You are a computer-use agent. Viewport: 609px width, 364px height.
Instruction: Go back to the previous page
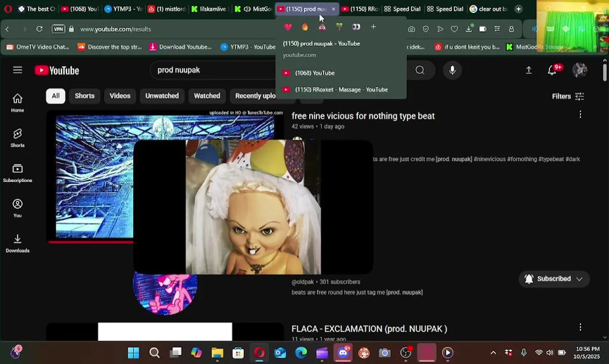coord(7,29)
